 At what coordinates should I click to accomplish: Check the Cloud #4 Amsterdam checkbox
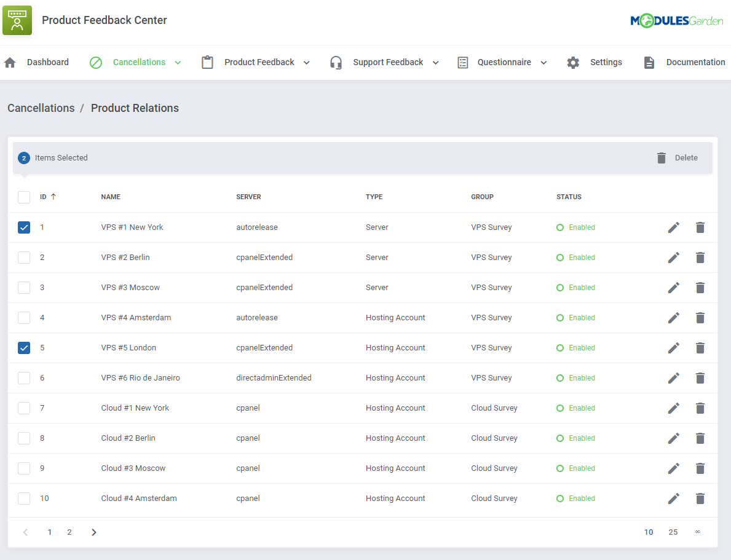24,499
